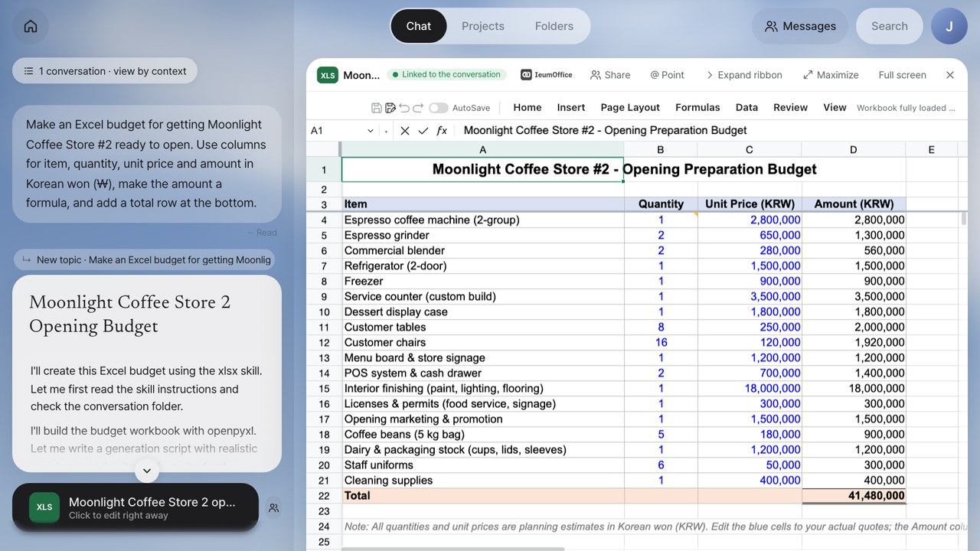This screenshot has height=551, width=980.
Task: Click Linked to the conversation badge
Action: 446,74
